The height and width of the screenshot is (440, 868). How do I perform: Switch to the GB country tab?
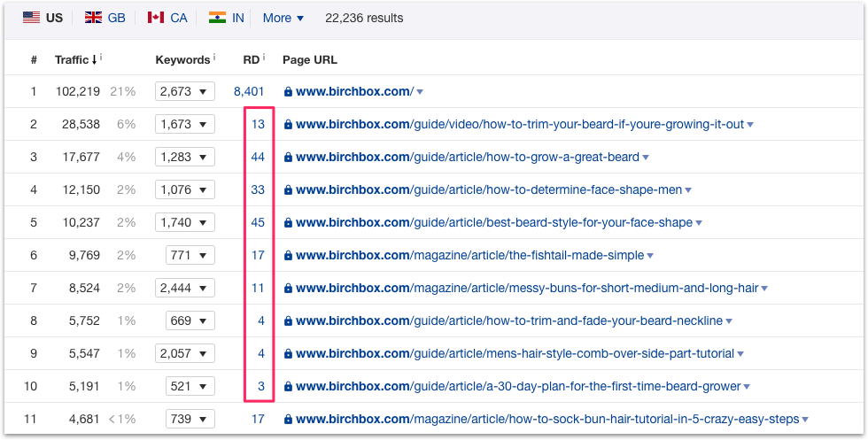[105, 18]
